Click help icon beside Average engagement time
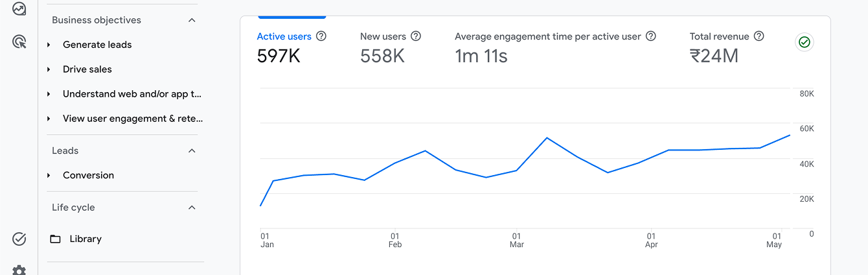The image size is (868, 275). coord(651,36)
